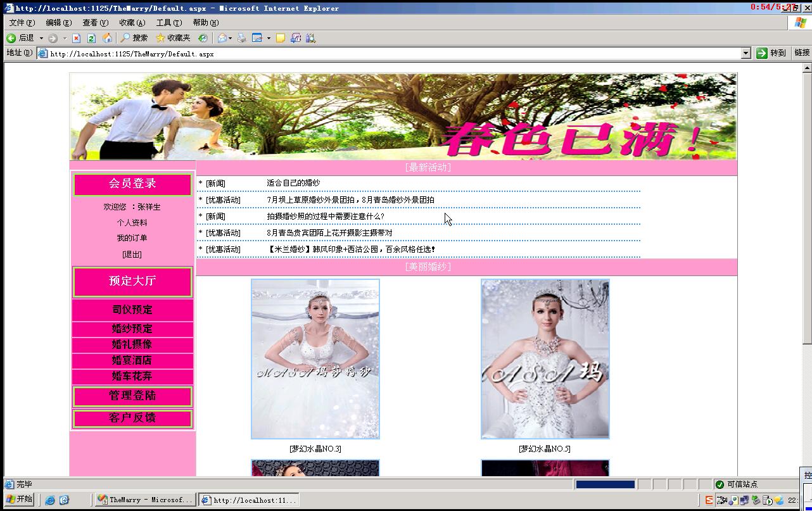
Task: Click the Sogou input method tray icon
Action: pyautogui.click(x=709, y=500)
